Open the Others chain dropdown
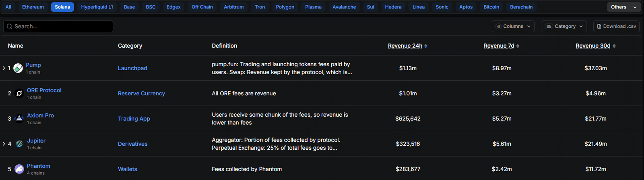Screen dimensions: 644x180 click(624, 7)
